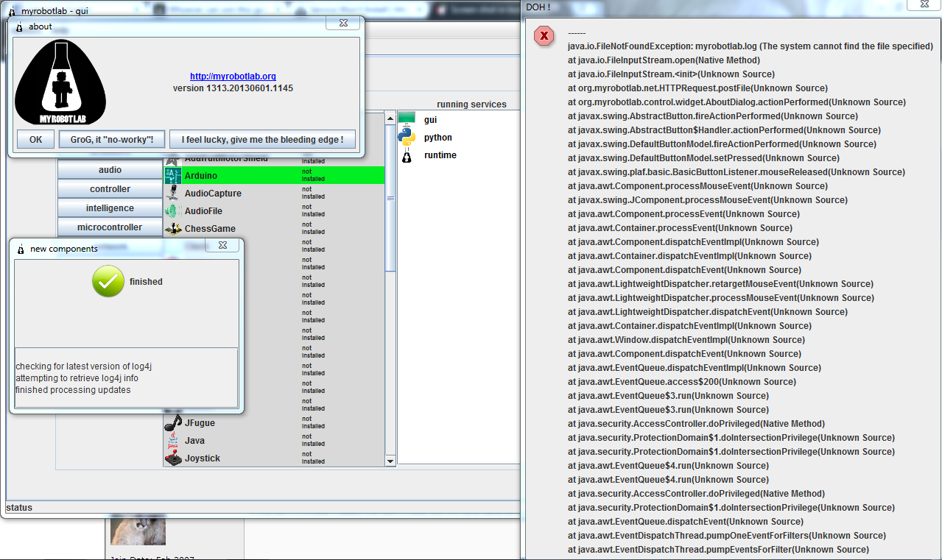Click the FileInputStream.open(Native Method) trace line

tap(664, 60)
